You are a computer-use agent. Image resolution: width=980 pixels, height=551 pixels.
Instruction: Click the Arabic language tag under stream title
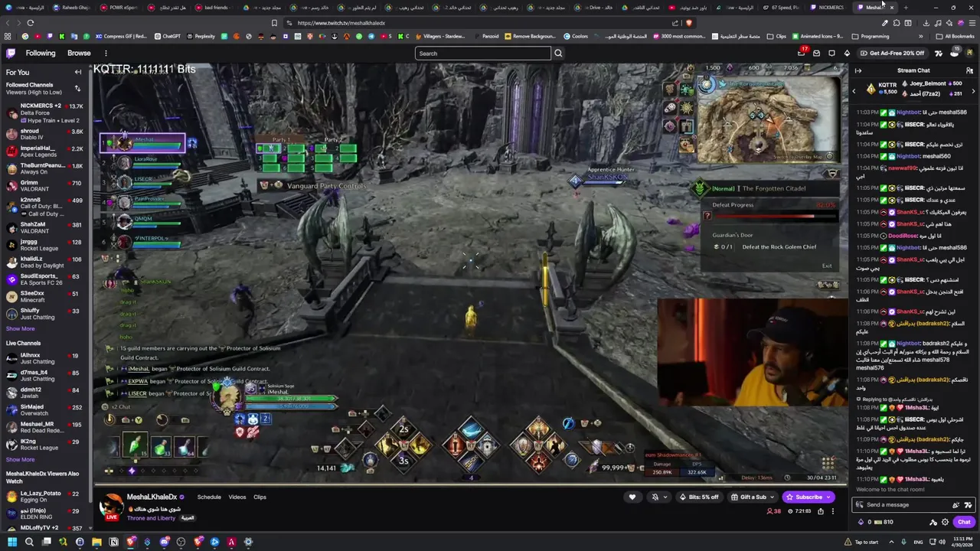187,518
